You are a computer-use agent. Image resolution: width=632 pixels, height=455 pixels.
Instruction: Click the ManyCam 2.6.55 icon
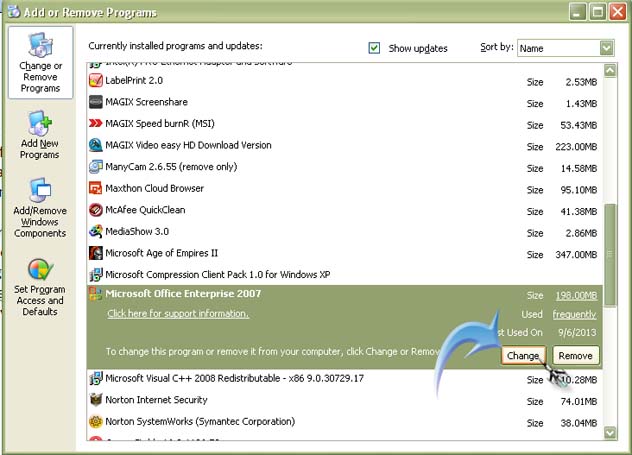96,167
